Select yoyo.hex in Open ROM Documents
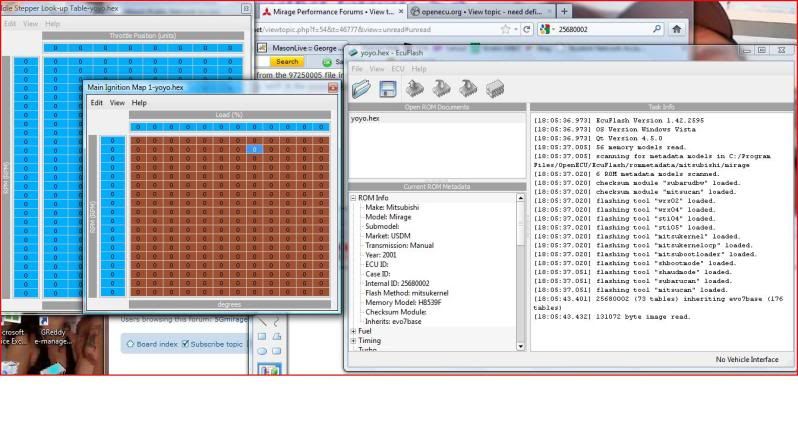Screen dimensions: 798x428 tap(366, 118)
